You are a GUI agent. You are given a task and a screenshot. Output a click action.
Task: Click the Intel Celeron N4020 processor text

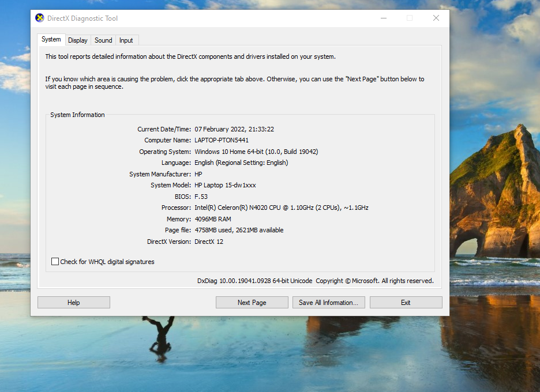(282, 208)
